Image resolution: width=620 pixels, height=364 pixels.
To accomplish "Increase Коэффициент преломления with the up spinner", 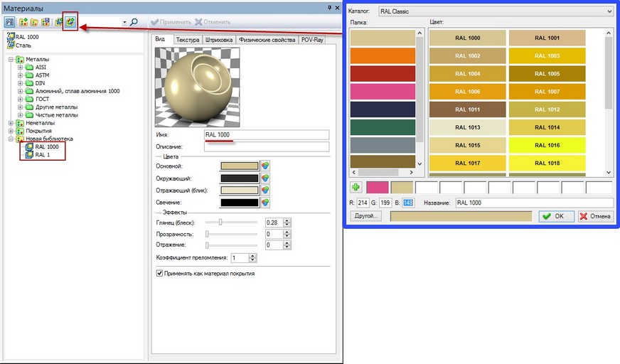I will tap(252, 256).
